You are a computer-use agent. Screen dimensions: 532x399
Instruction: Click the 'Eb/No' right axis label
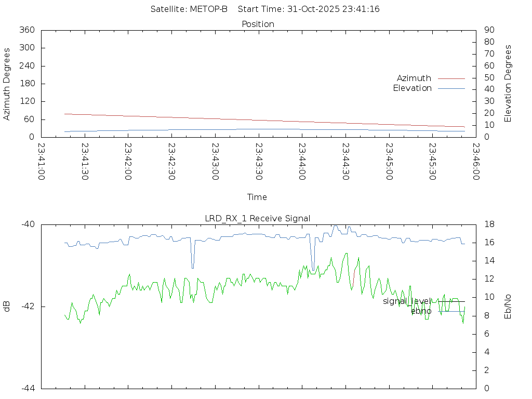click(x=508, y=307)
